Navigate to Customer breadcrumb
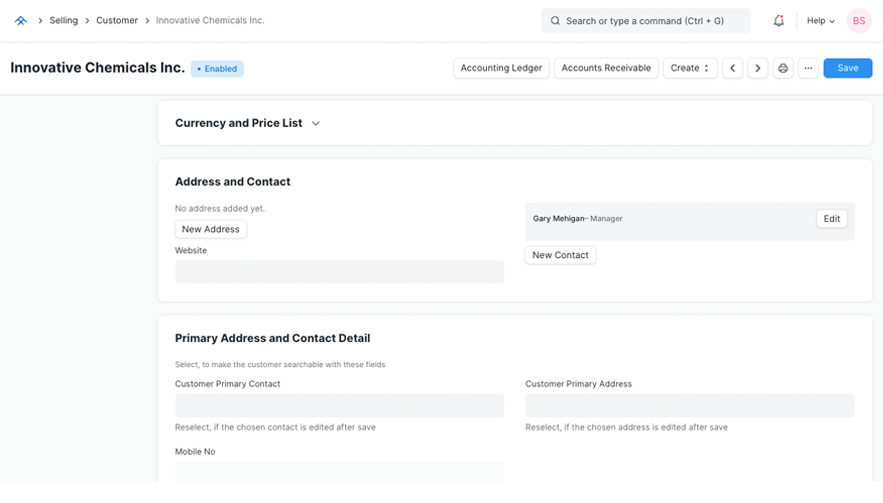 [x=117, y=20]
